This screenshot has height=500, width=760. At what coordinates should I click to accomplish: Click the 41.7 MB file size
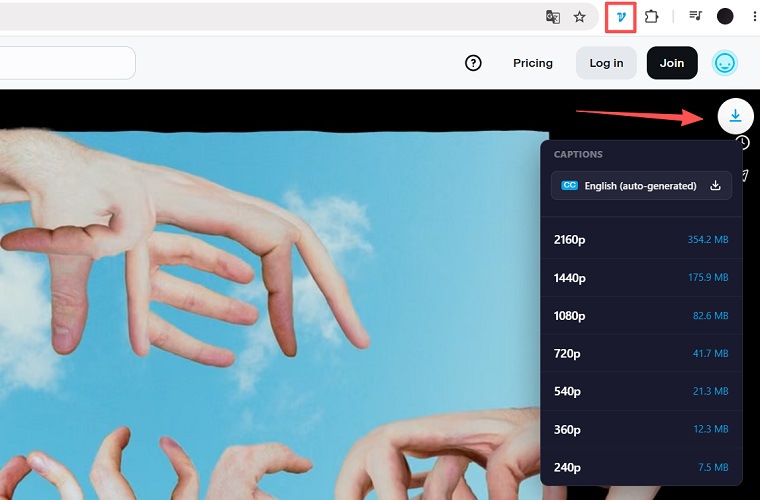tap(711, 353)
